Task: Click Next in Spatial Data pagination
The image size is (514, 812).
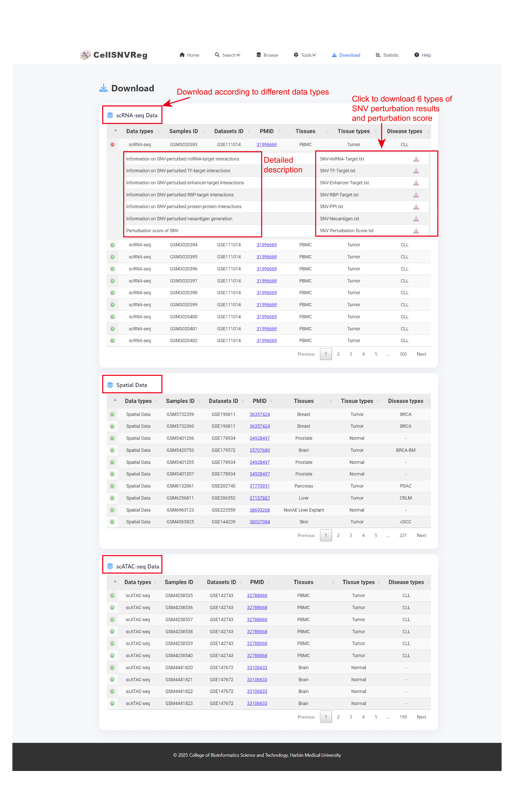Action: [x=421, y=535]
